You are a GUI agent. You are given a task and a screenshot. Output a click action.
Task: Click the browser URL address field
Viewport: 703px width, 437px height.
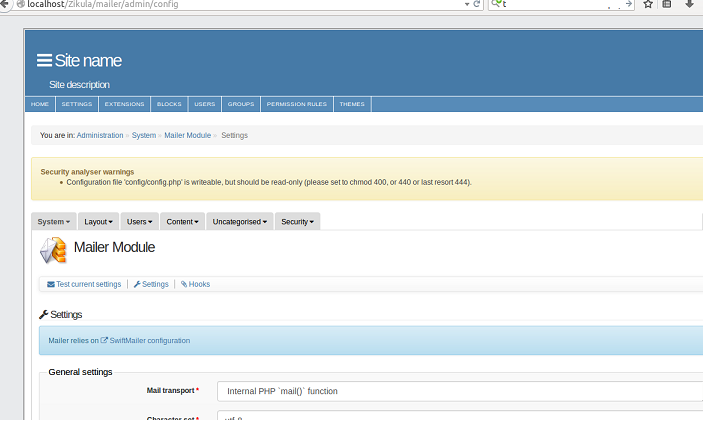coord(241,4)
